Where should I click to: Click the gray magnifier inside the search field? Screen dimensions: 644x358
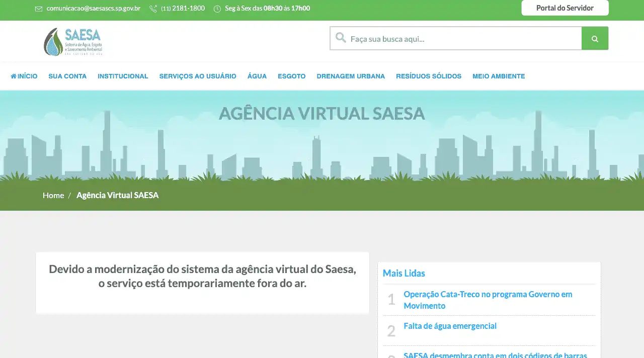(341, 38)
